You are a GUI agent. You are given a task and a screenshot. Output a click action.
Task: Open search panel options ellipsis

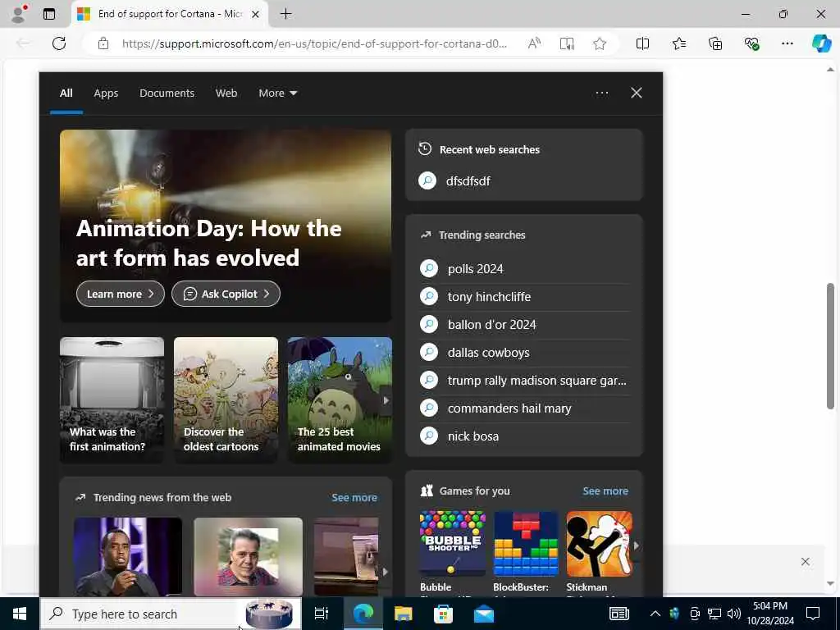(601, 94)
